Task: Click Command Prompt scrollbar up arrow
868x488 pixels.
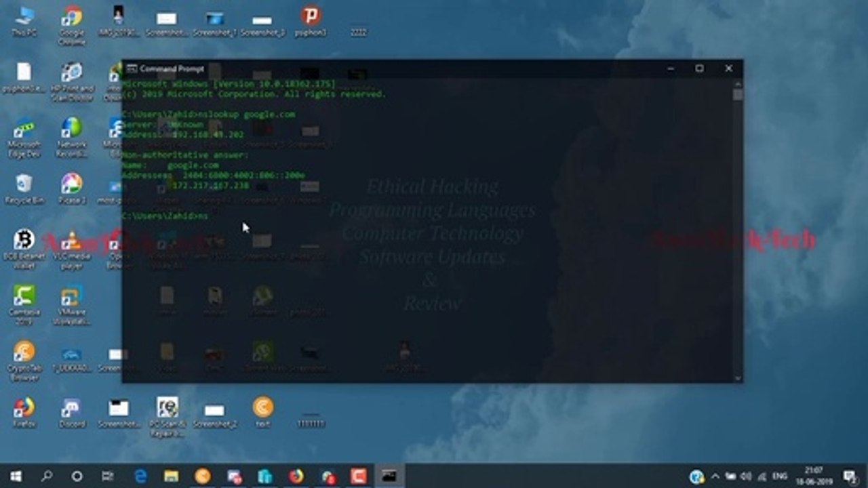Action: point(738,84)
